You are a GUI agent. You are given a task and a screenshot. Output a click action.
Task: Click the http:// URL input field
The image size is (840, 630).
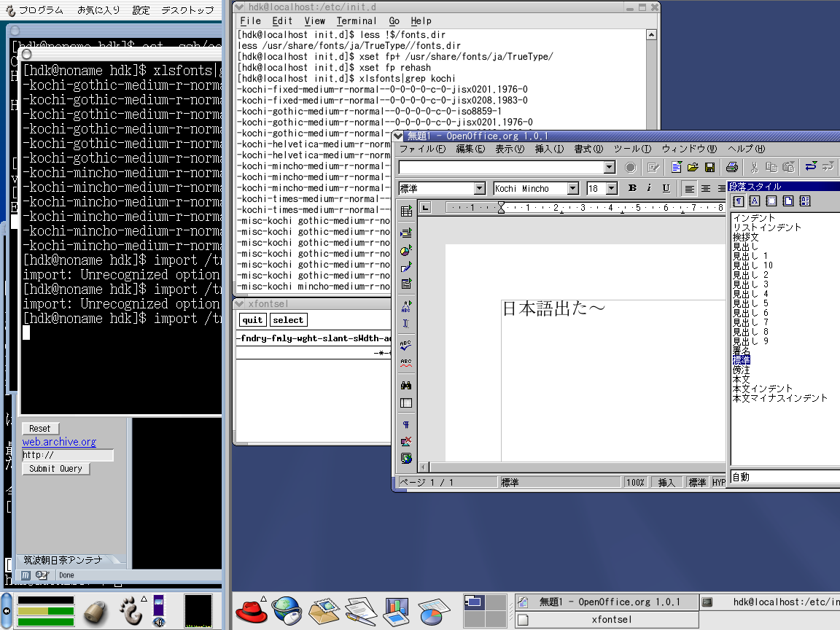[68, 455]
